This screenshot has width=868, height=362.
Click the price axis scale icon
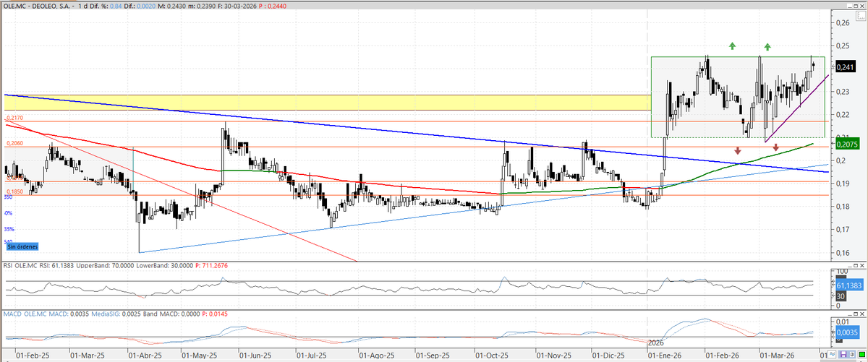coord(861,16)
